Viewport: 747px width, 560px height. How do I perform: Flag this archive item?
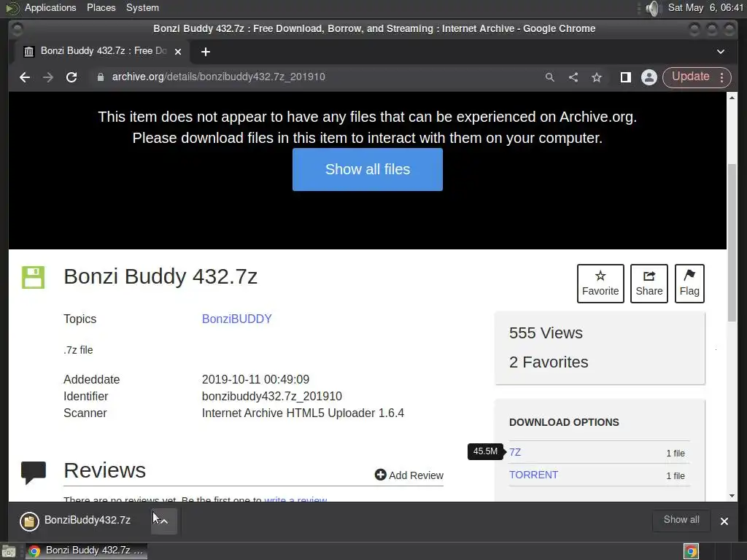coord(689,284)
